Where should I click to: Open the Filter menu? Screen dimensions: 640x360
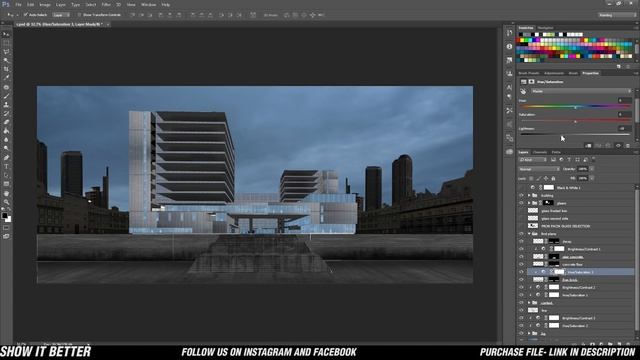coord(106,4)
